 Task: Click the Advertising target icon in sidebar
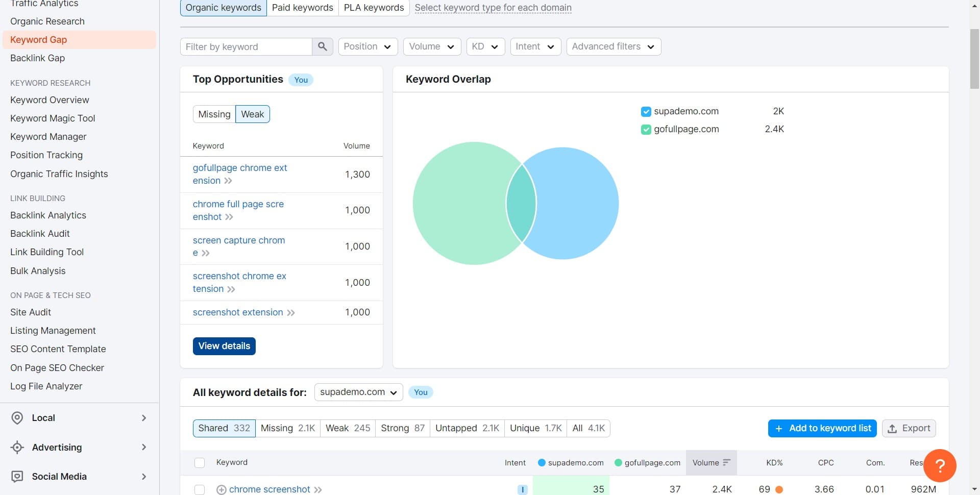17,448
